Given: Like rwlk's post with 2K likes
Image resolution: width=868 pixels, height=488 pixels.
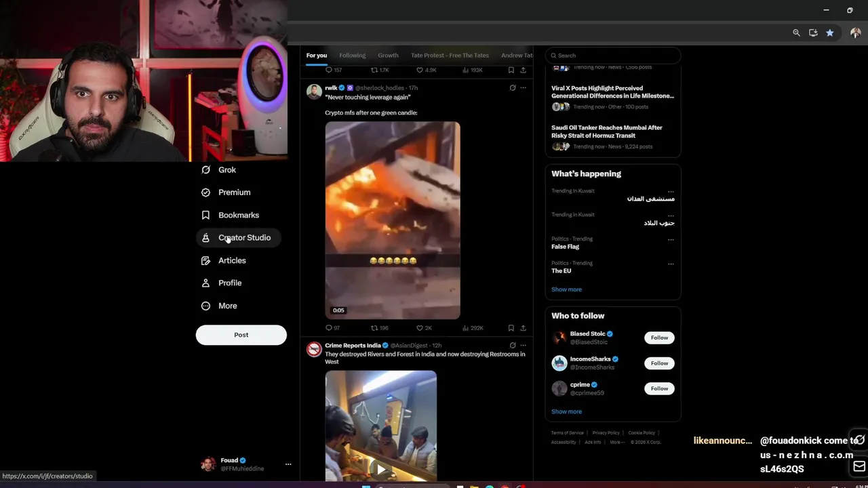Looking at the screenshot, I should point(424,328).
